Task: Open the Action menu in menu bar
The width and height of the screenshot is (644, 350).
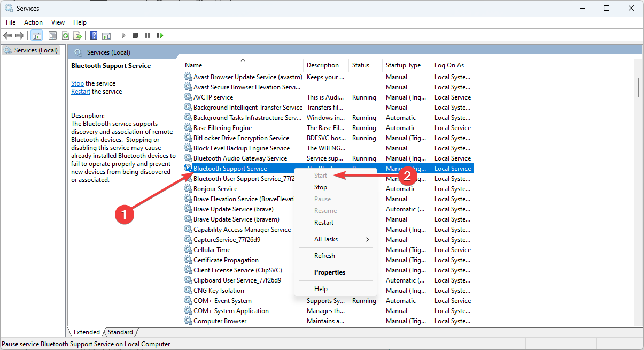Action: (x=33, y=22)
